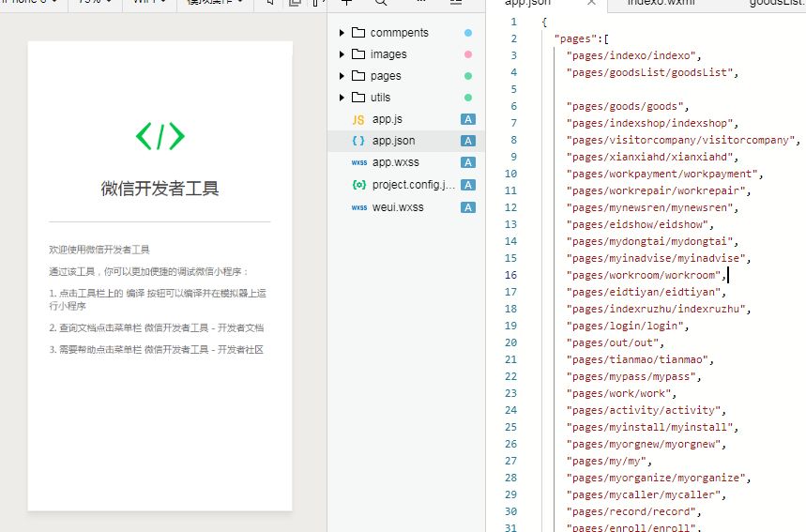
Task: Click the plus icon above file tree
Action: pyautogui.click(x=346, y=2)
